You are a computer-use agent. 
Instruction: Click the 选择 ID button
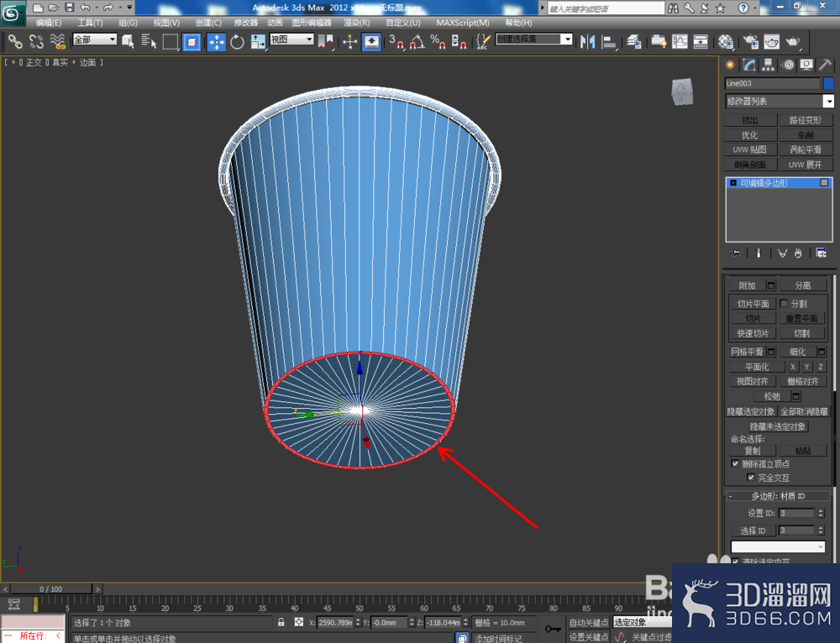(x=753, y=531)
